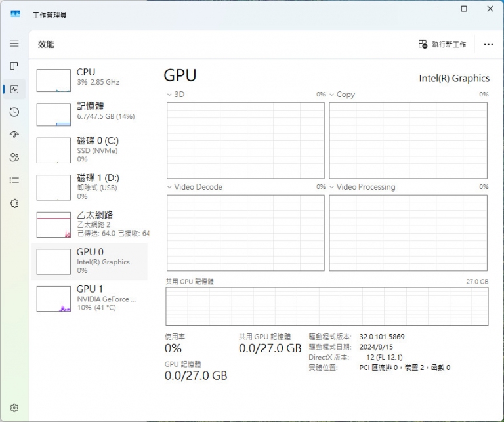504x422 pixels.
Task: Click the Video Decode graph
Action: [245, 233]
